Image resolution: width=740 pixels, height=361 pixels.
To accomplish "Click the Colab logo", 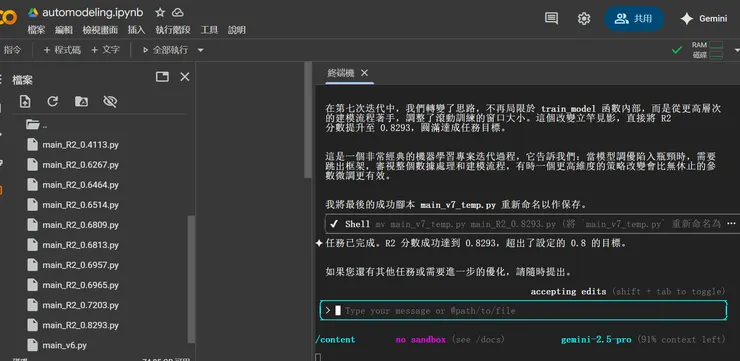I will coord(8,18).
